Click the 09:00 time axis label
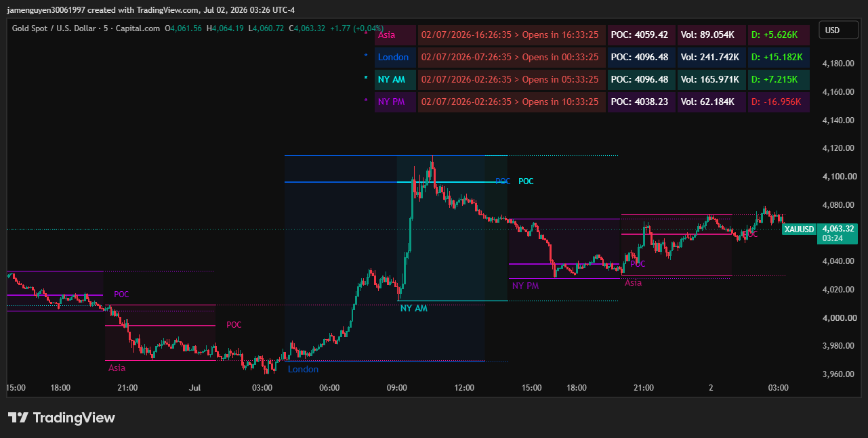 (x=396, y=388)
